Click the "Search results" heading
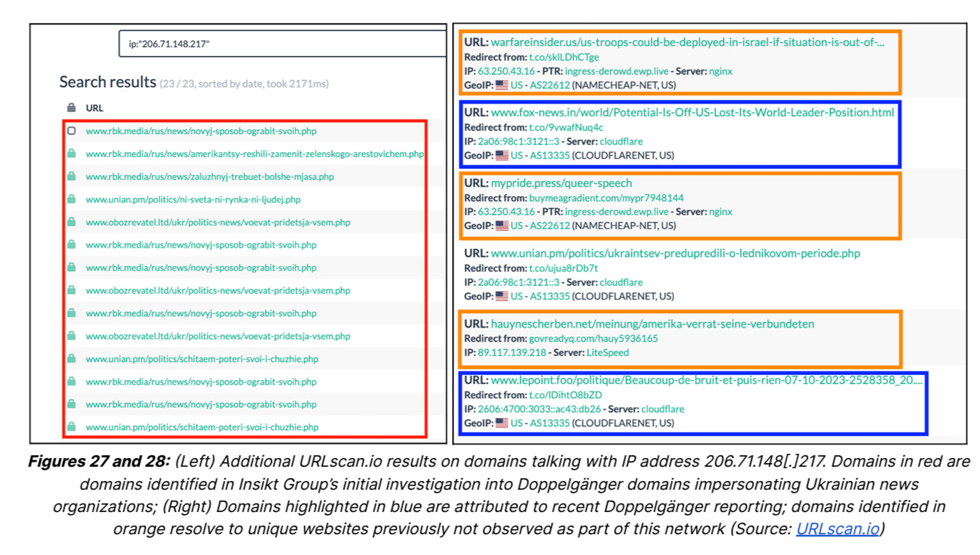This screenshot has height=555, width=980. [x=108, y=83]
